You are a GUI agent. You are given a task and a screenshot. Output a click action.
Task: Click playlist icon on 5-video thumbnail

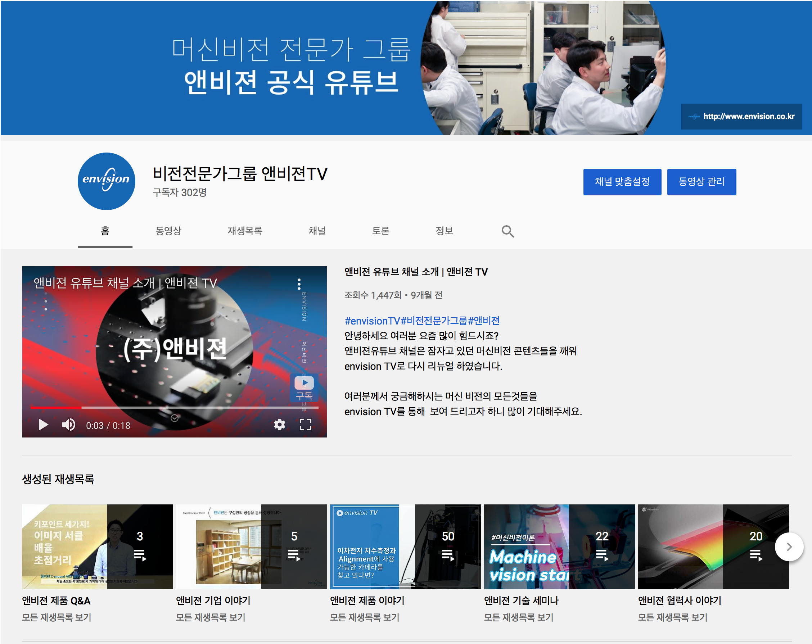pyautogui.click(x=294, y=555)
